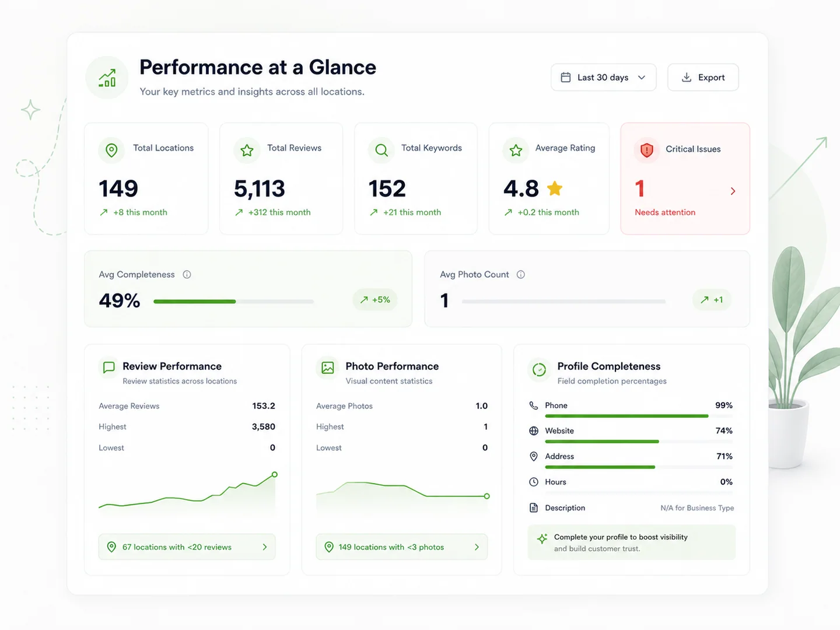The width and height of the screenshot is (840, 630).
Task: Click the Avg Photo Count progress bar
Action: coord(563,302)
